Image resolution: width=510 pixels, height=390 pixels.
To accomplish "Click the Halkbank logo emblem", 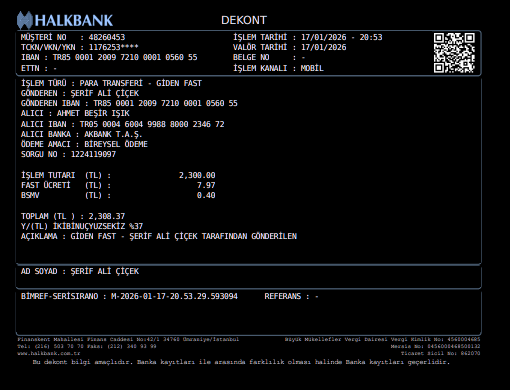I will click(25, 20).
